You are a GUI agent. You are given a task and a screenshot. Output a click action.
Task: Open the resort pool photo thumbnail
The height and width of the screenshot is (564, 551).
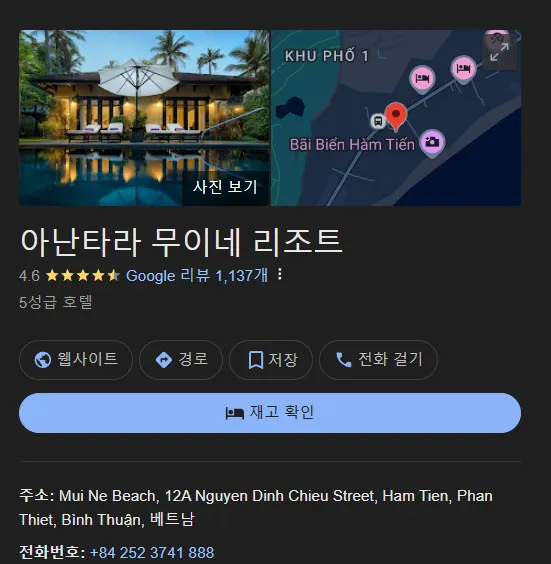(144, 118)
